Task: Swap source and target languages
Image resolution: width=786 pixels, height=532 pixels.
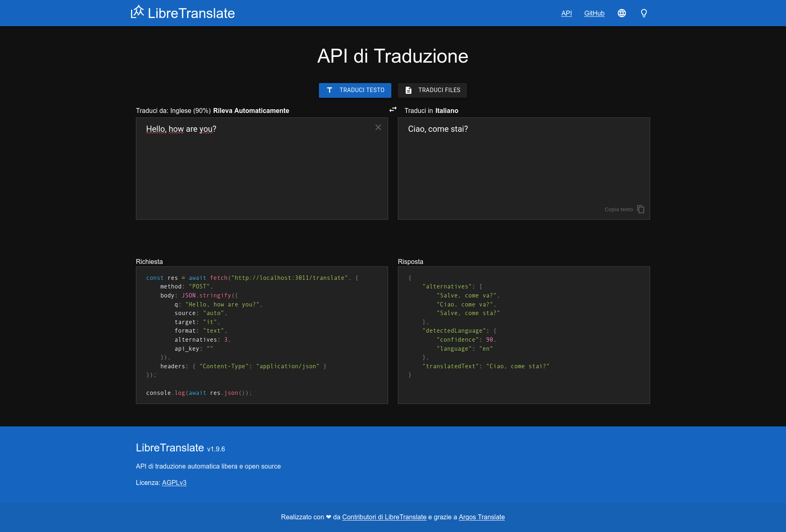Action: [393, 110]
